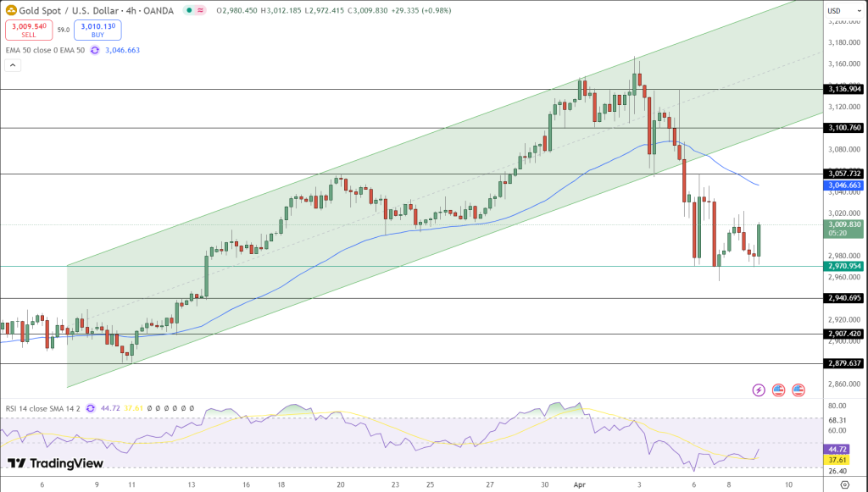Open symbol search via Gold Spot / U.S. Dollar
Image resolution: width=868 pixels, height=492 pixels.
(68, 11)
